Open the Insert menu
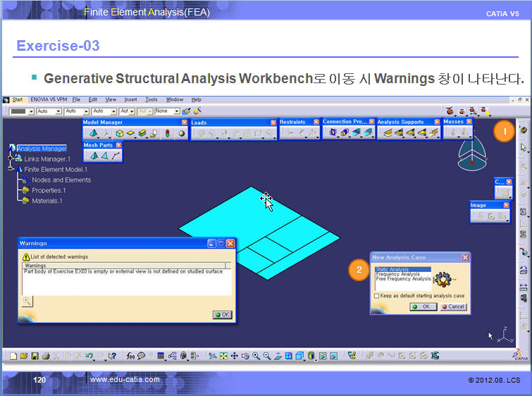This screenshot has width=532, height=396. pos(130,99)
